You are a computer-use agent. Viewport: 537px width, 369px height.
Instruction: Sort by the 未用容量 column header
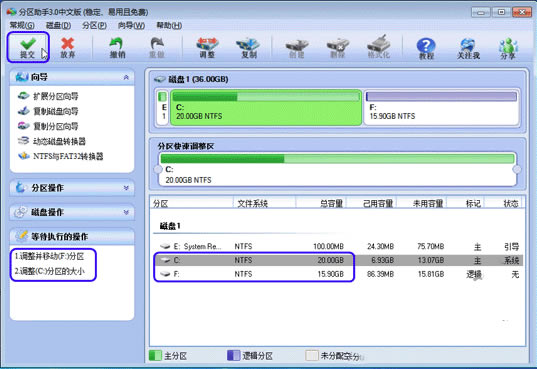click(x=422, y=204)
